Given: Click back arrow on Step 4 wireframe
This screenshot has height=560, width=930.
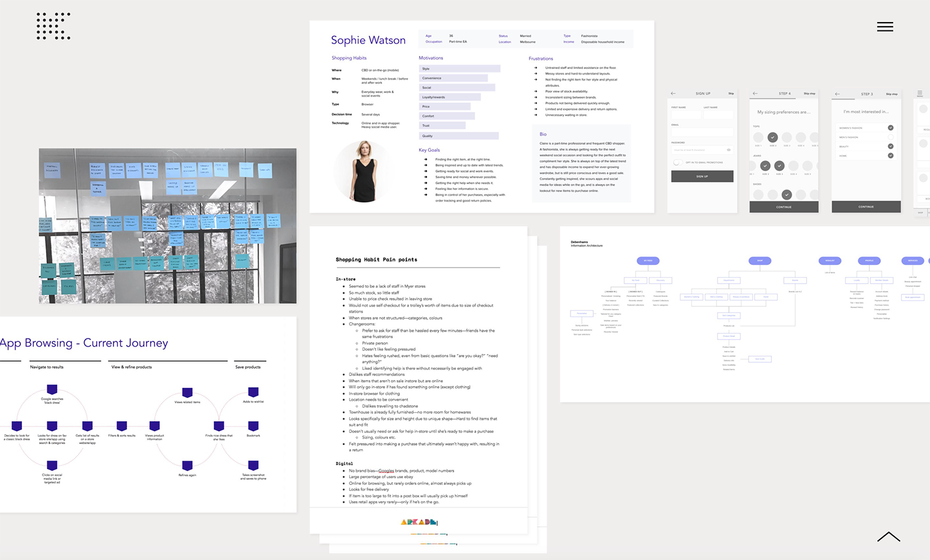Looking at the screenshot, I should (x=755, y=94).
